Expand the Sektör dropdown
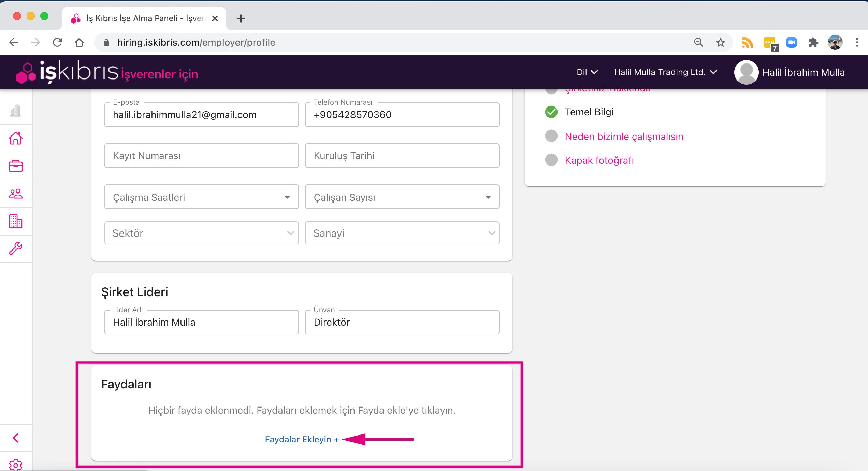This screenshot has width=868, height=471. (201, 233)
